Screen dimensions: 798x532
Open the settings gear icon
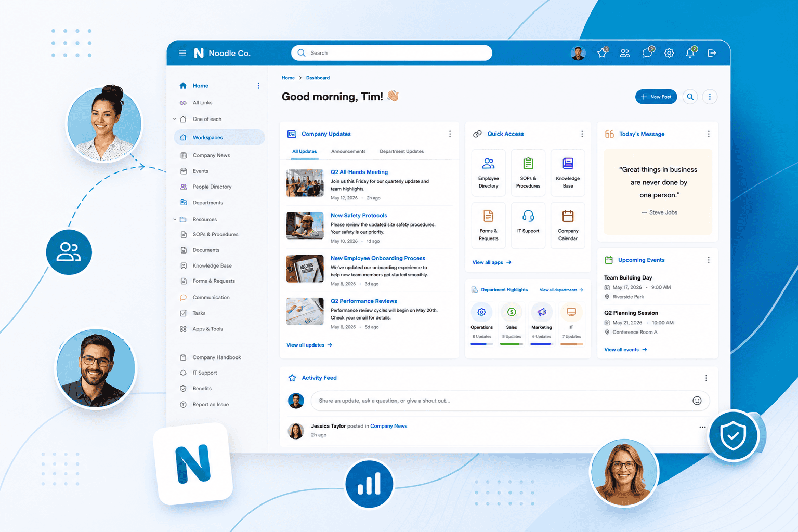click(x=669, y=53)
